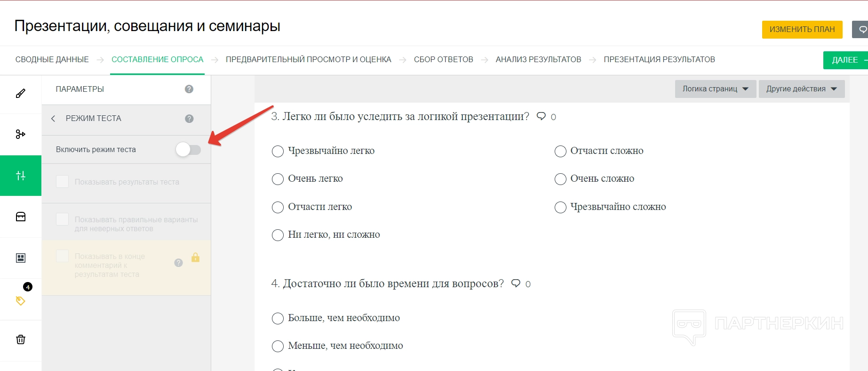Viewport: 868px width, 371px height.
Task: Open the paintbrush design sidebar icon
Action: [x=21, y=93]
